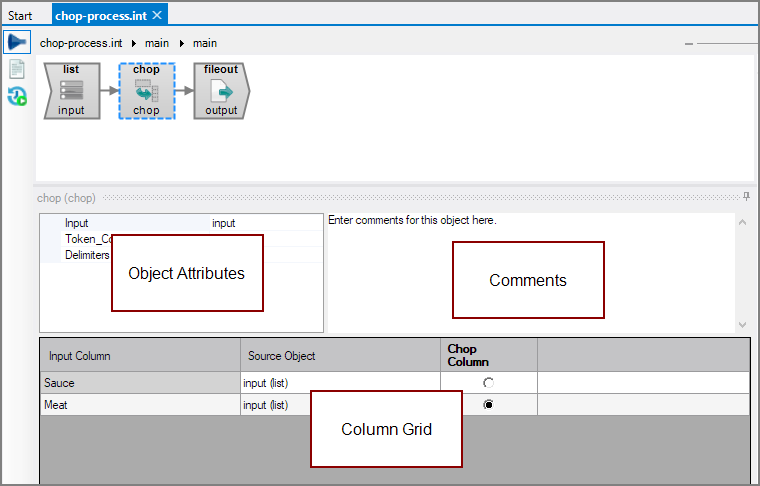Select Sauce as the chop column
The height and width of the screenshot is (486, 760).
coord(488,383)
